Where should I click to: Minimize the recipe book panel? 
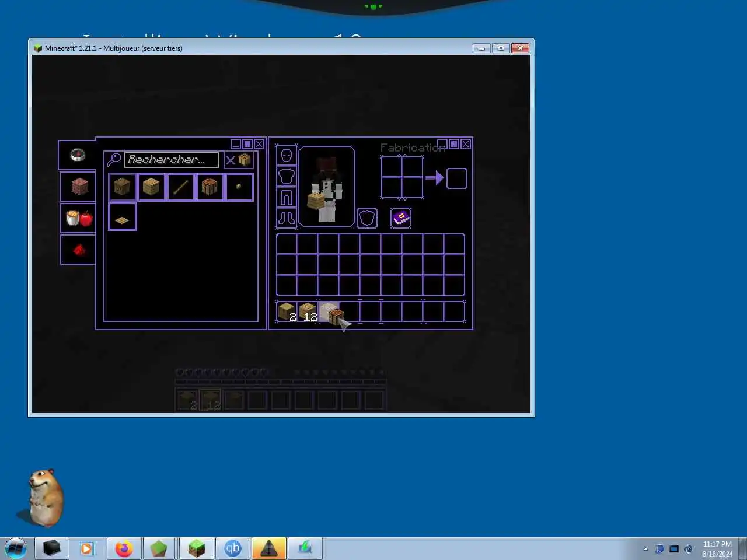236,144
